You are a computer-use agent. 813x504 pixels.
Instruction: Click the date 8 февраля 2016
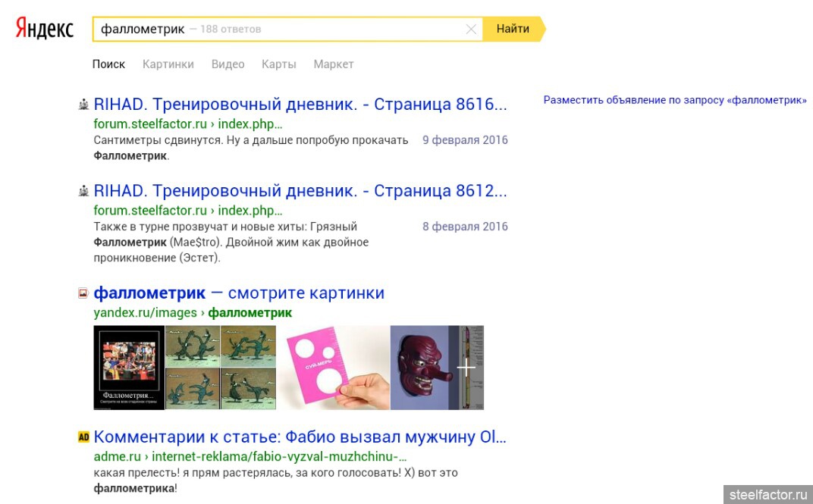pos(465,227)
